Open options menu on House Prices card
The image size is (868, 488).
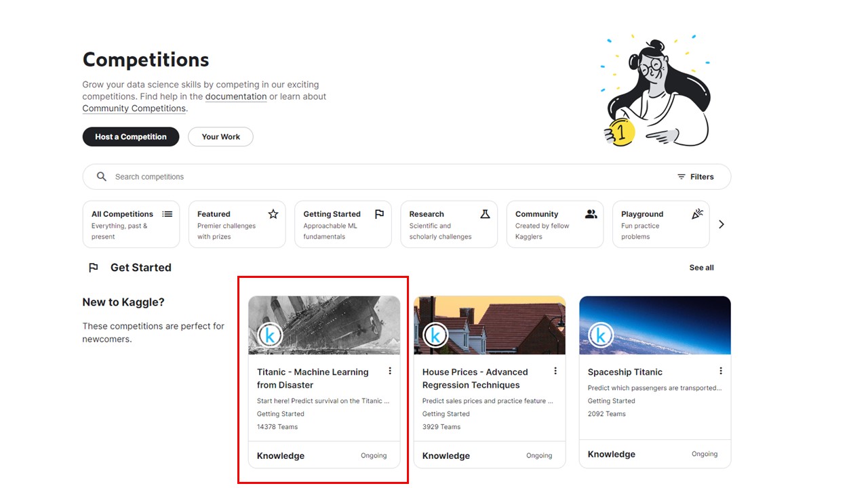tap(555, 371)
